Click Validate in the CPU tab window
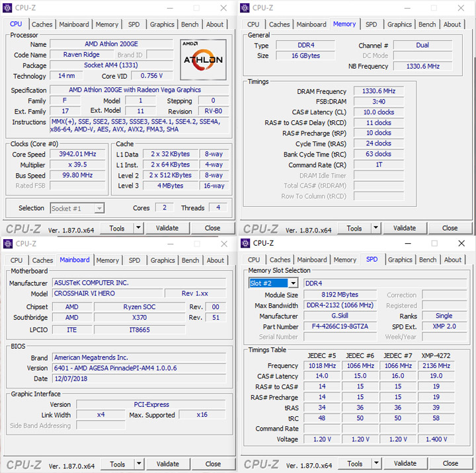 (x=167, y=228)
